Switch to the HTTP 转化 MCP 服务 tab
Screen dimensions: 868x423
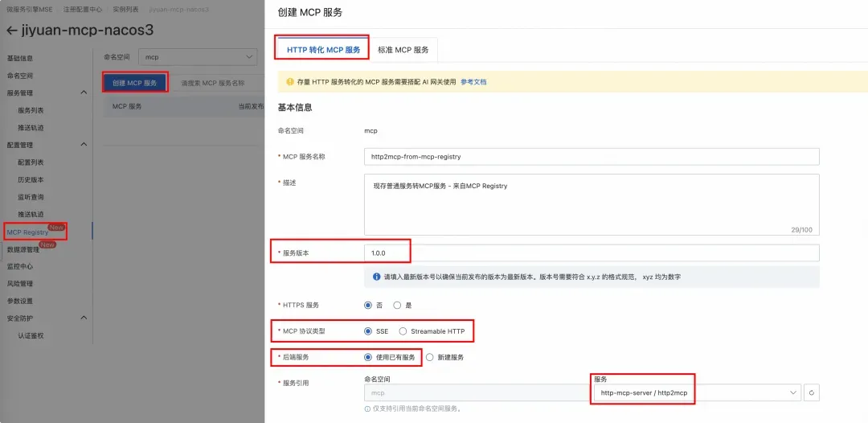coord(323,49)
